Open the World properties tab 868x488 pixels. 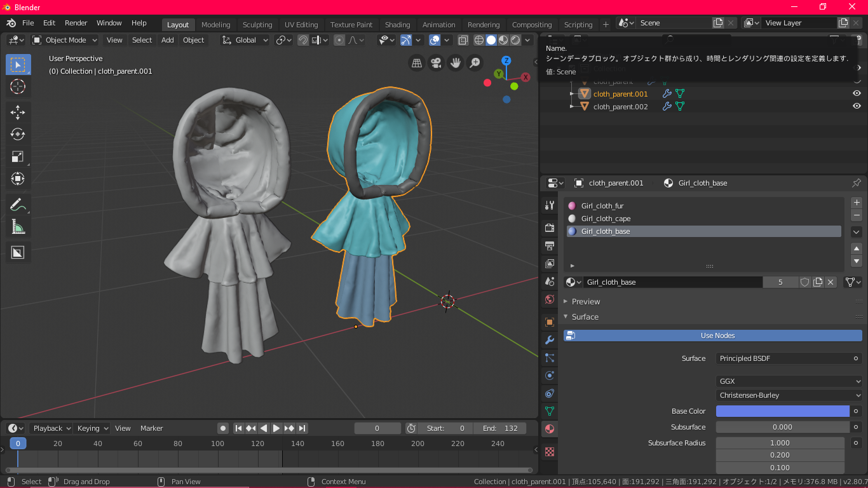click(x=550, y=299)
